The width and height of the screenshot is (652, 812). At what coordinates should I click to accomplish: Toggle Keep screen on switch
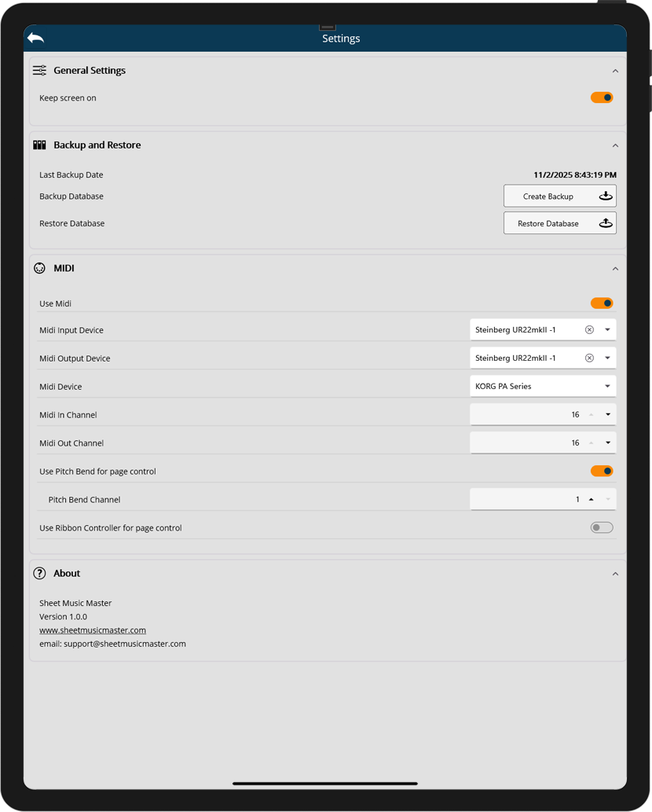pyautogui.click(x=602, y=98)
